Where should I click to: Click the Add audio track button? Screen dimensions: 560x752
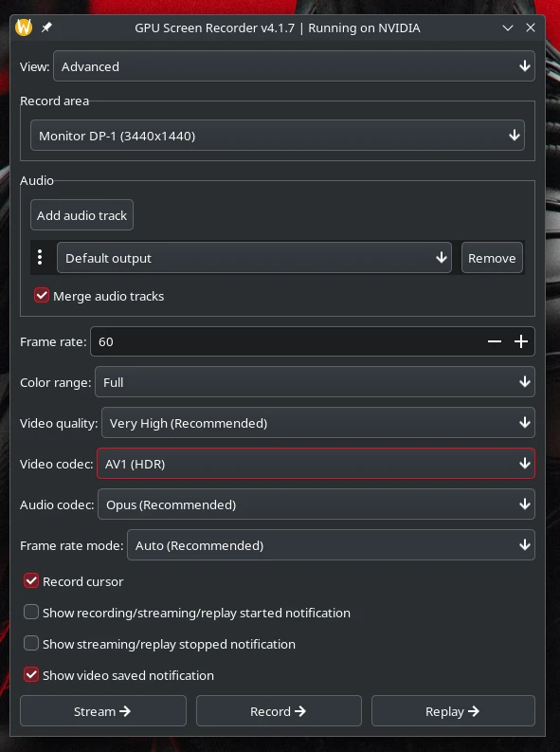point(81,215)
